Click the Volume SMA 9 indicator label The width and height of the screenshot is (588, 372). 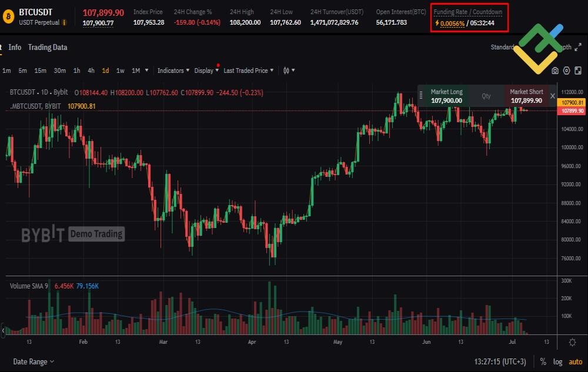pos(29,286)
